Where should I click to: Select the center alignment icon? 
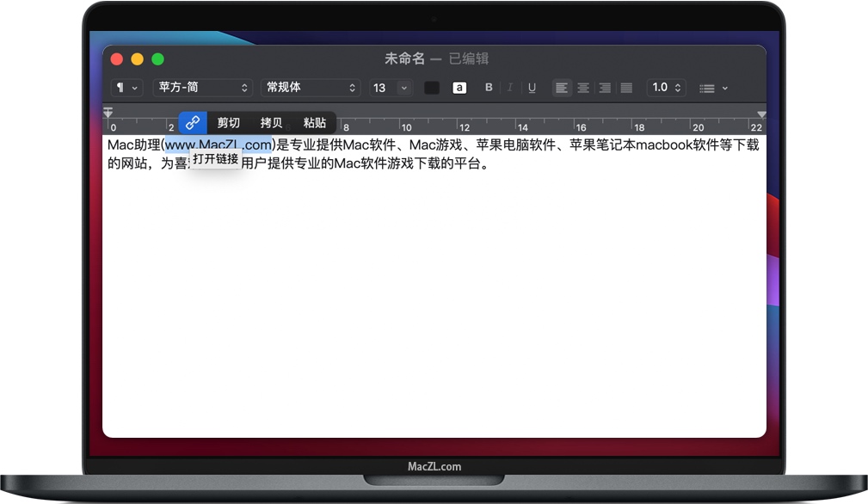583,87
